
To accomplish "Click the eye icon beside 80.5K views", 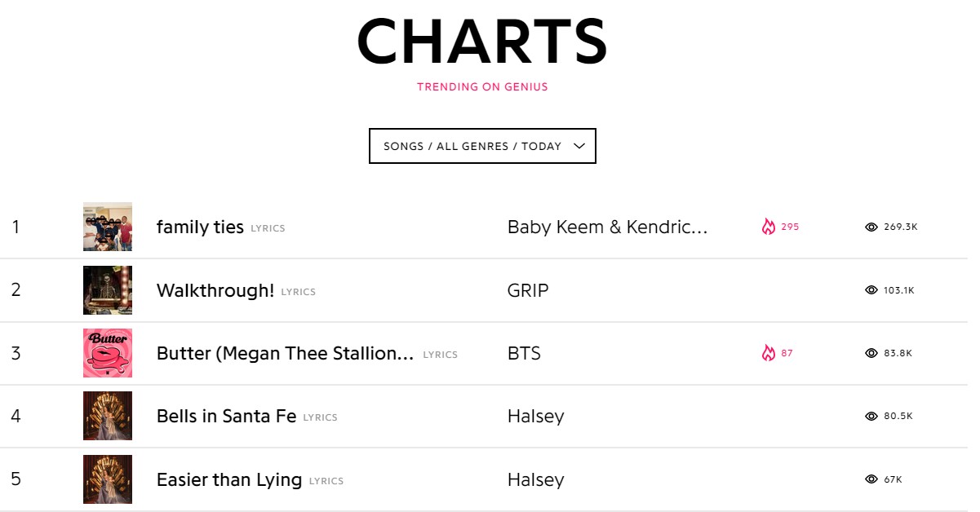I will pyautogui.click(x=871, y=416).
